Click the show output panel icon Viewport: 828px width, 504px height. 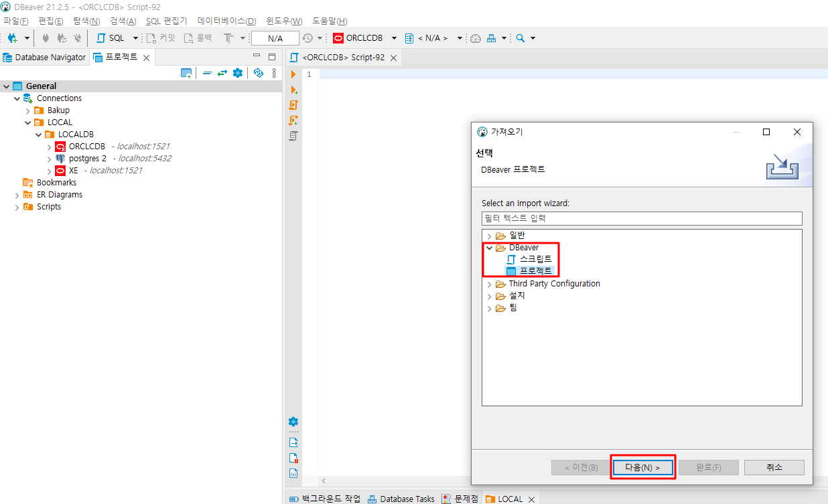point(293,442)
